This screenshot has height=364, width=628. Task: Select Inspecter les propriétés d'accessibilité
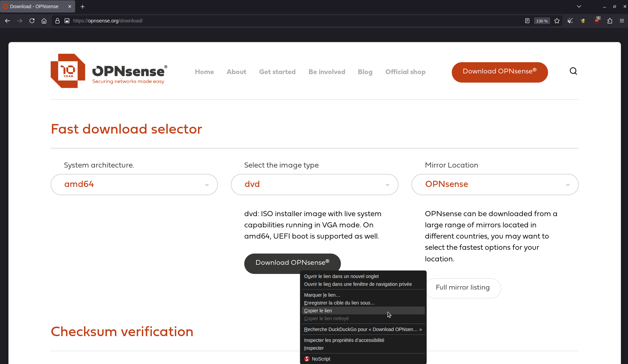click(363, 340)
